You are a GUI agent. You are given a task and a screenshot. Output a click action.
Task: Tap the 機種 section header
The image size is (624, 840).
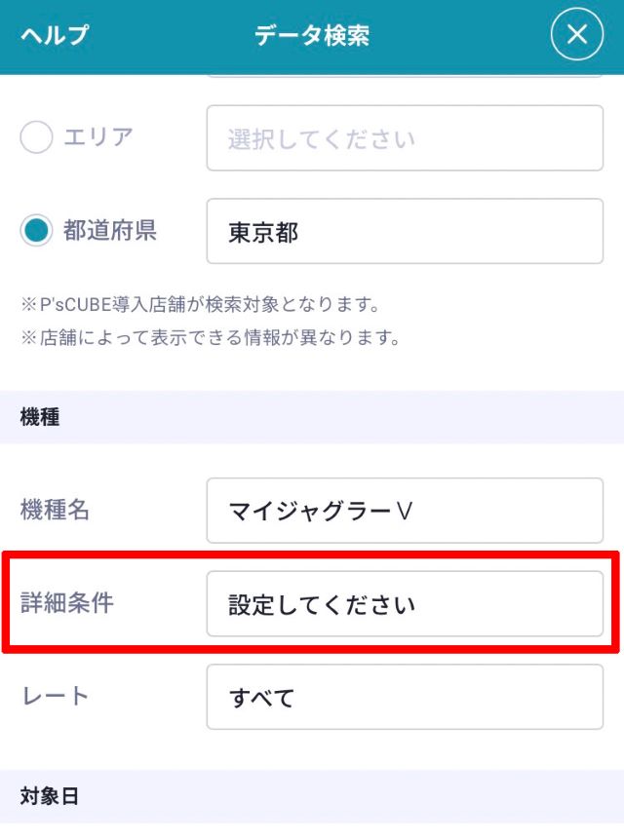(40, 417)
